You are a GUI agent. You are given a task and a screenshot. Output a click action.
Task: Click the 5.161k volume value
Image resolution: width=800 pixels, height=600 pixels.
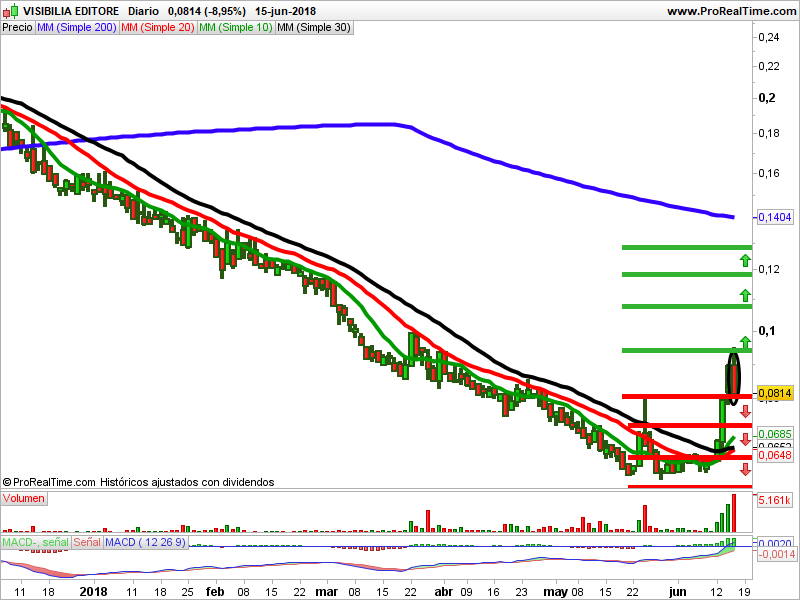774,500
